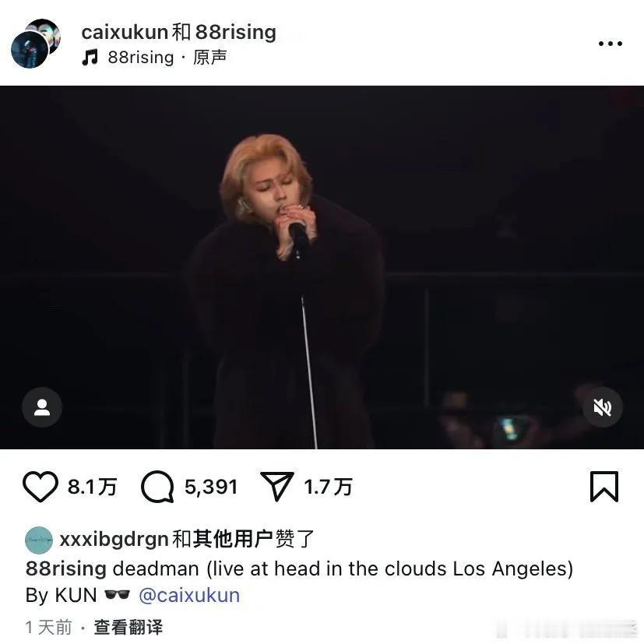Open xxxibgdrgn liker avatar
Screen dimensions: 644x644
pos(39,540)
